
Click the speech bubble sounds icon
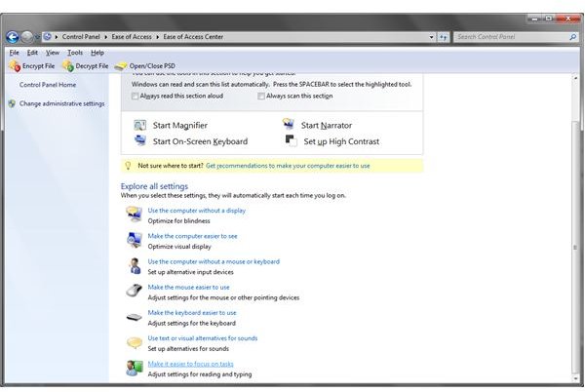coord(135,342)
